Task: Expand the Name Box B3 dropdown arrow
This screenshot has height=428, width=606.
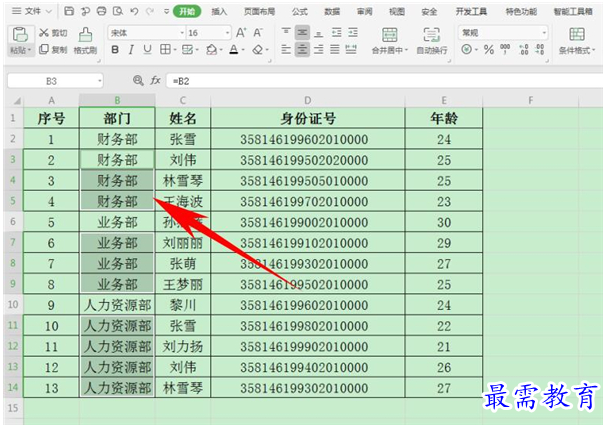Action: coord(100,81)
